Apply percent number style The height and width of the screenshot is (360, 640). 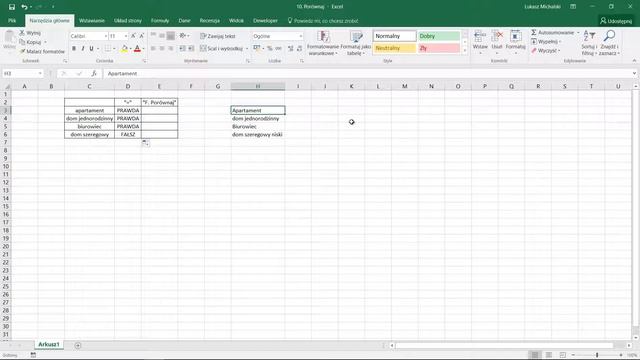[270, 49]
